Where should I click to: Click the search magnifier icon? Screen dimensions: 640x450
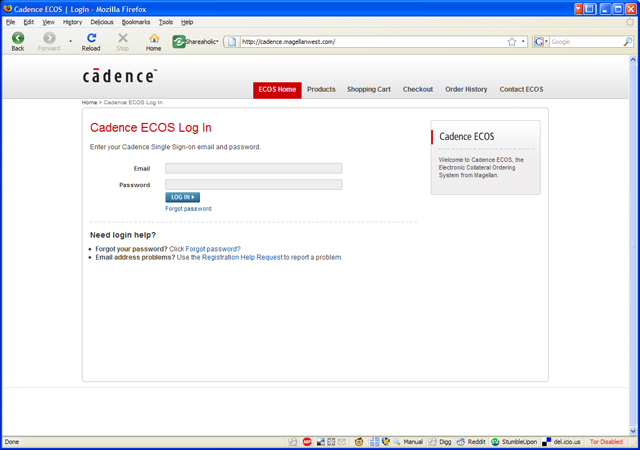point(628,42)
